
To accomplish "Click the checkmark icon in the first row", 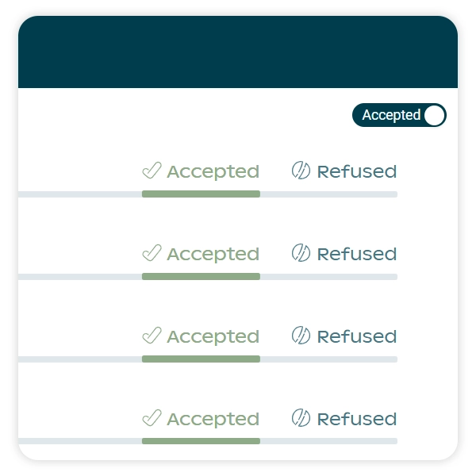I will tap(152, 171).
